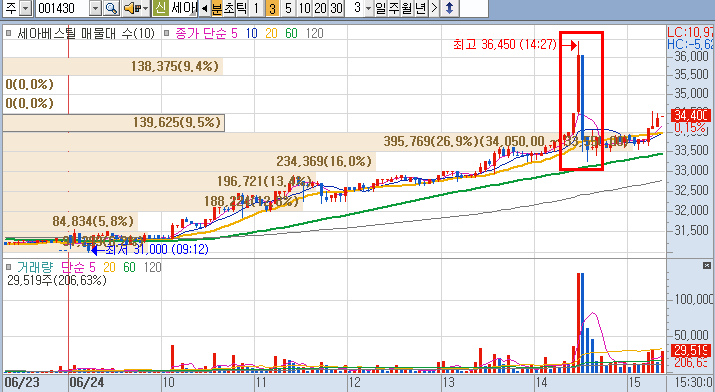The image size is (715, 392).
Task: Click the price MA 5 period label
Action: click(x=234, y=33)
